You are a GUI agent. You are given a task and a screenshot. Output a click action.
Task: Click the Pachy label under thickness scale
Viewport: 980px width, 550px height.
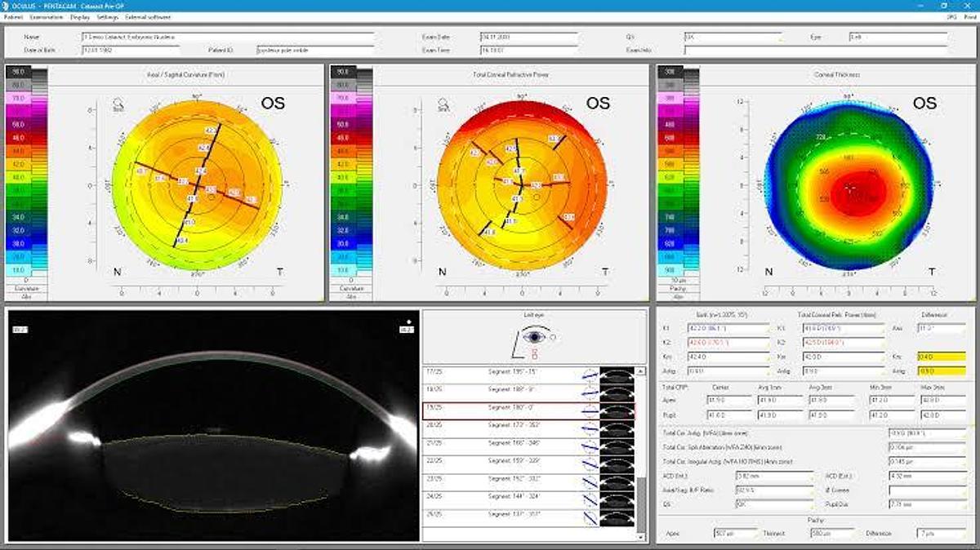click(x=679, y=289)
